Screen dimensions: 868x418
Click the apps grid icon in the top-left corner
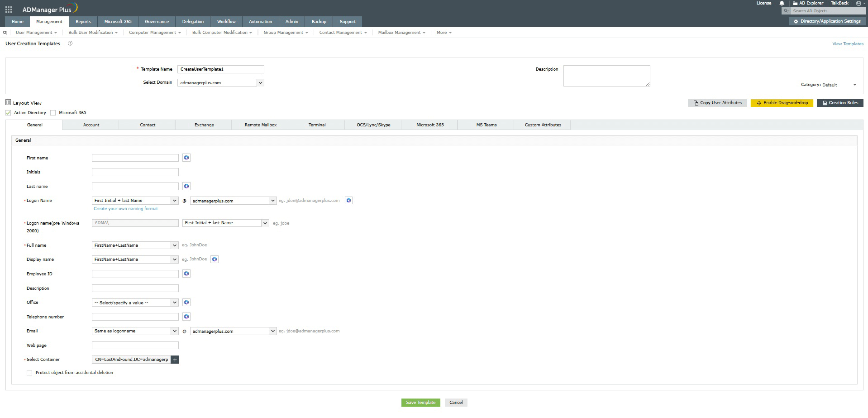(x=8, y=9)
